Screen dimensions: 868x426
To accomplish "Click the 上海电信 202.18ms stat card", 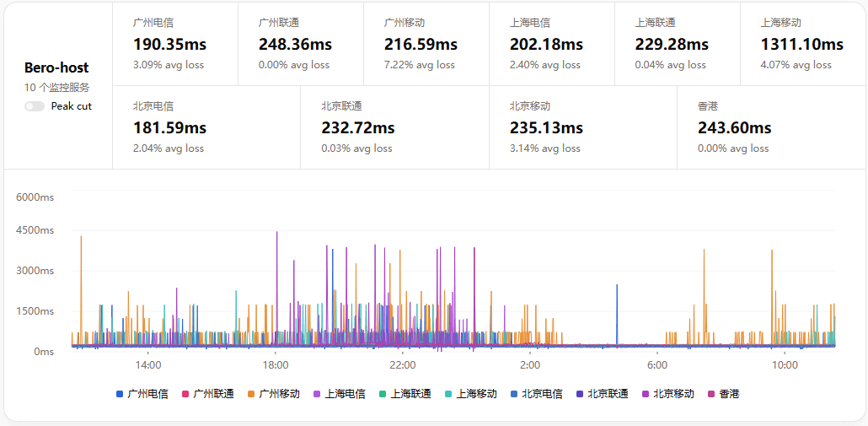I will tap(551, 44).
